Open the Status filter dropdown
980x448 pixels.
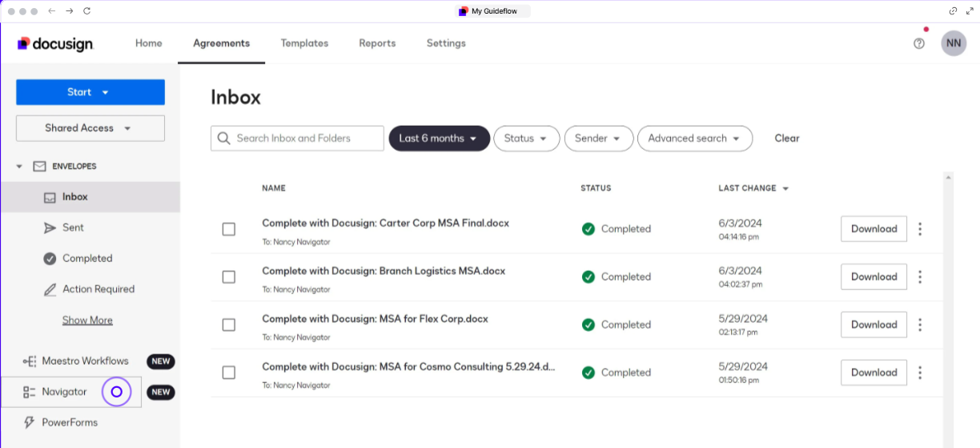point(526,139)
